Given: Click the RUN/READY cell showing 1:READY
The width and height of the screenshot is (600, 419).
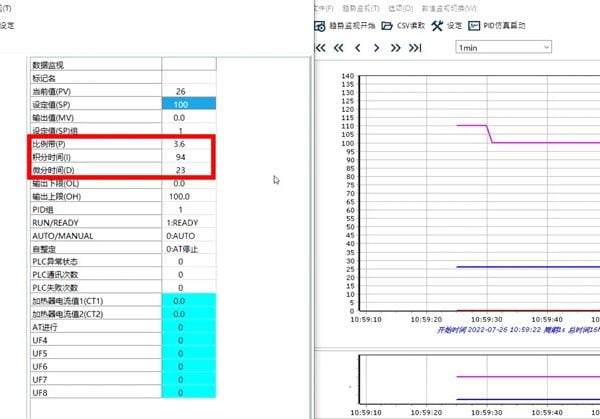Looking at the screenshot, I should tap(180, 222).
